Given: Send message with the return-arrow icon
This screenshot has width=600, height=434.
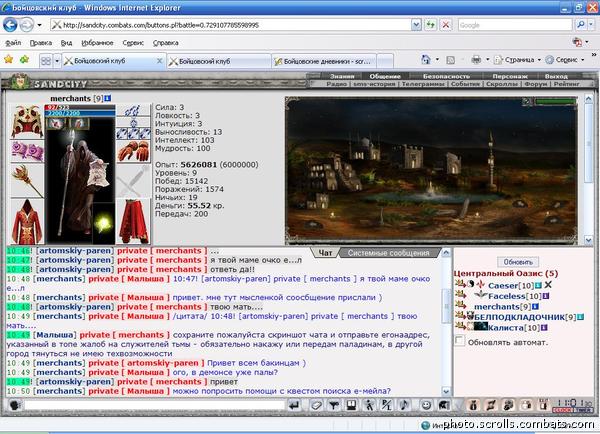Looking at the screenshot, I should [x=294, y=405].
